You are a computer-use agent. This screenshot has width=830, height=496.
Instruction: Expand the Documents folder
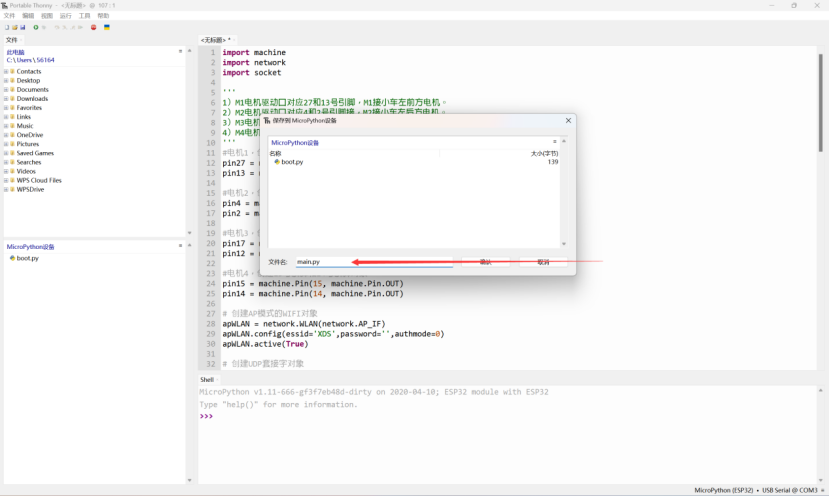pos(6,89)
